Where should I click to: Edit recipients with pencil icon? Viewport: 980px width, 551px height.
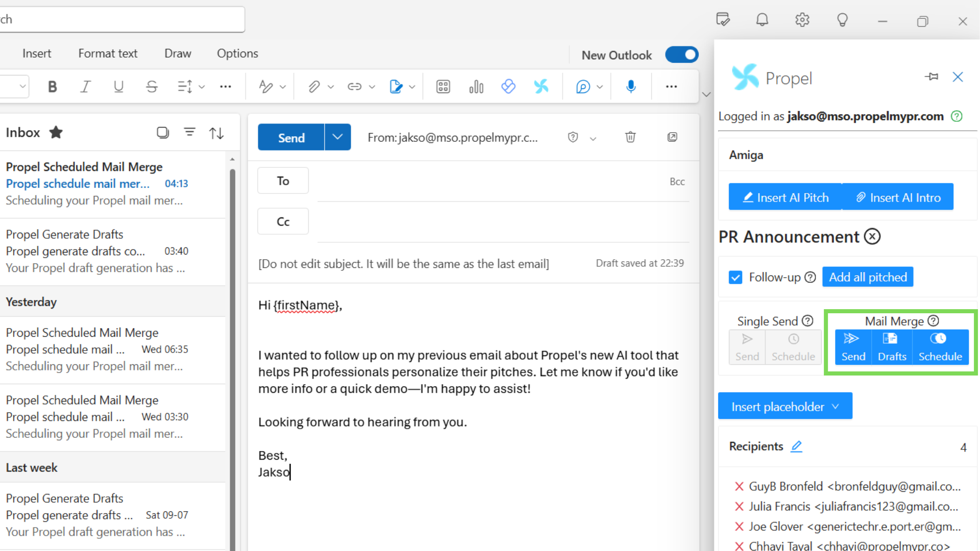point(796,446)
